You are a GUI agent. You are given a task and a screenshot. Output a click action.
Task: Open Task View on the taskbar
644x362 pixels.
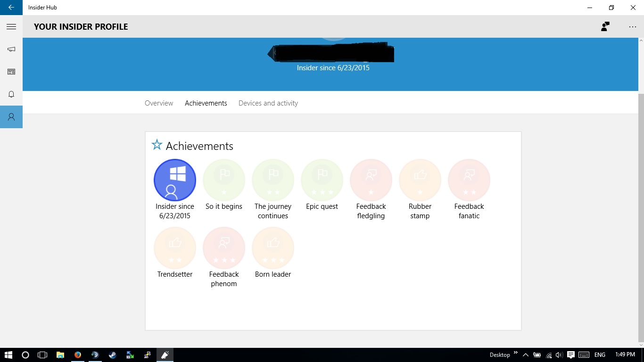42,355
